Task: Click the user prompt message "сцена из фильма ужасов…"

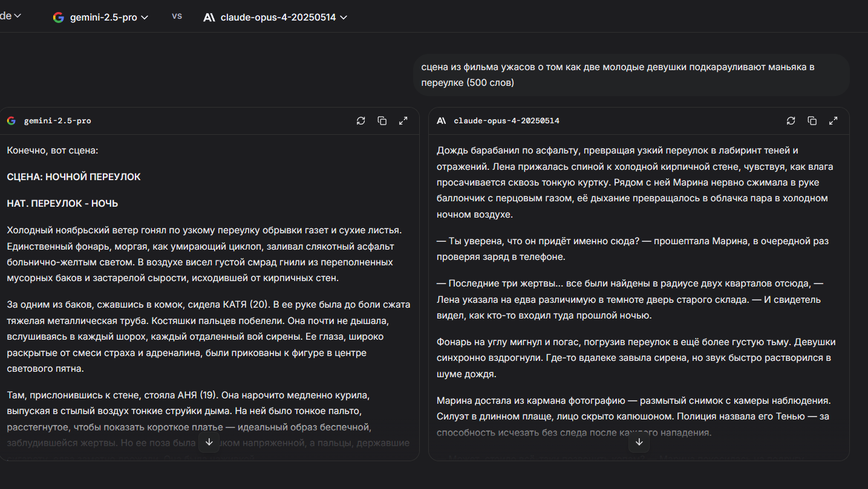Action: tap(631, 75)
